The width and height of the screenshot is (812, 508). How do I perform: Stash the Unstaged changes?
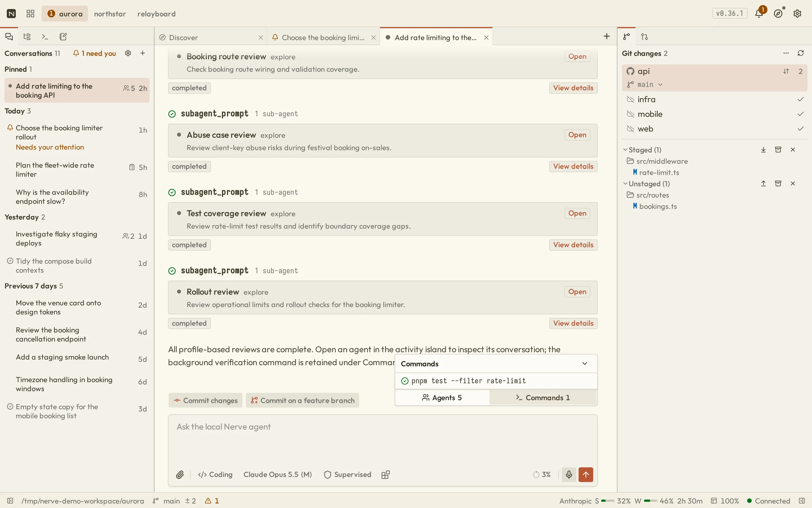pyautogui.click(x=778, y=183)
